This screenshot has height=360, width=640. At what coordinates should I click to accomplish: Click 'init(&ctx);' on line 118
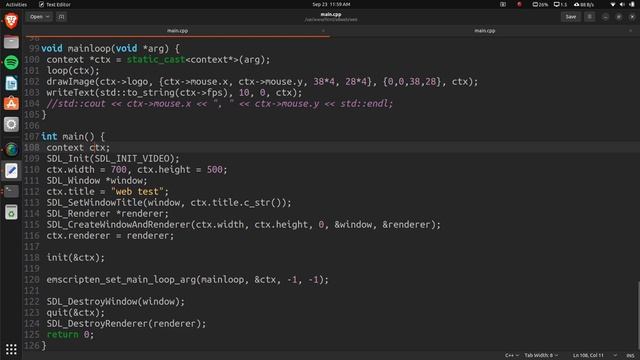pos(76,258)
